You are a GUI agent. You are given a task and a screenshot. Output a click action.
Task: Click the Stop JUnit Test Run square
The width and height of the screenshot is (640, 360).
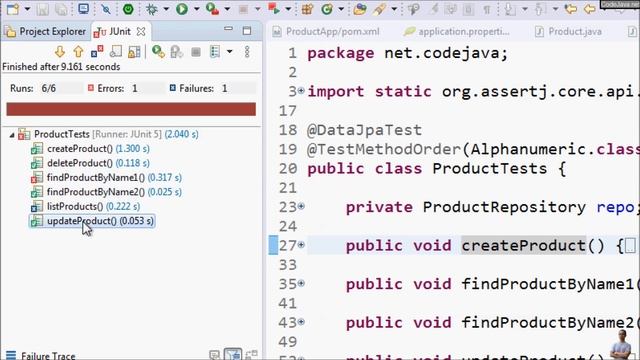196,52
